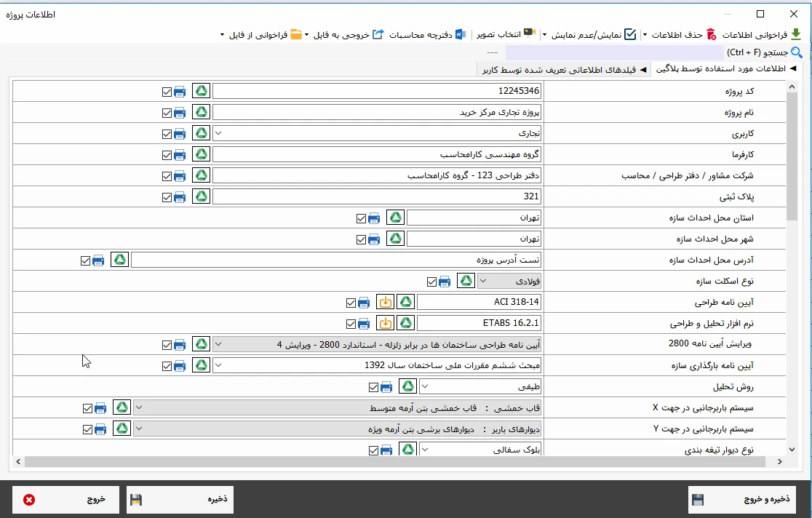Open the حذف اطلاعات toolbar menu
The image size is (812, 518).
pyautogui.click(x=678, y=35)
